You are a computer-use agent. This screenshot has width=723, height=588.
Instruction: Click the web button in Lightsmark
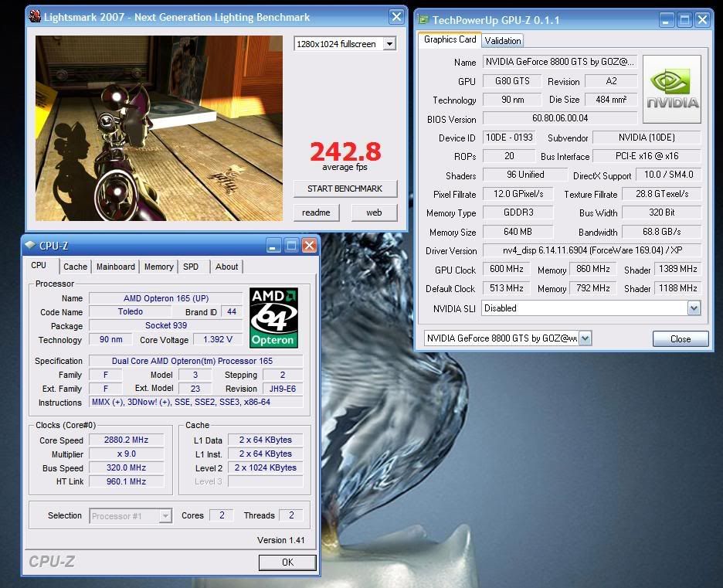pos(374,212)
